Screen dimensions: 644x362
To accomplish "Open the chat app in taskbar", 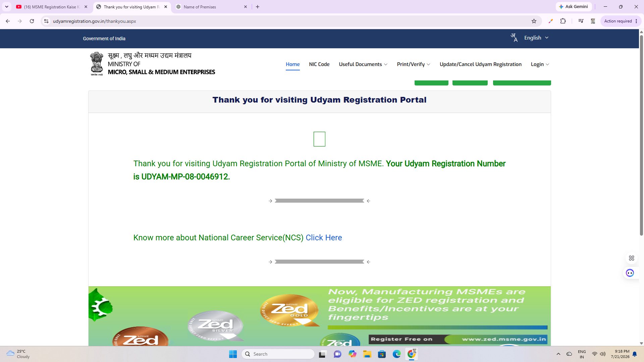I will 337,354.
